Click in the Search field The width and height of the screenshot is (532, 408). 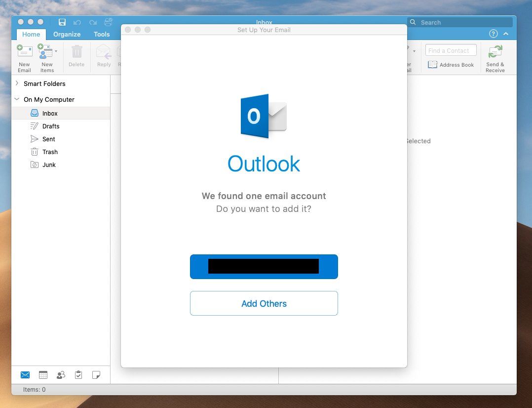click(460, 22)
